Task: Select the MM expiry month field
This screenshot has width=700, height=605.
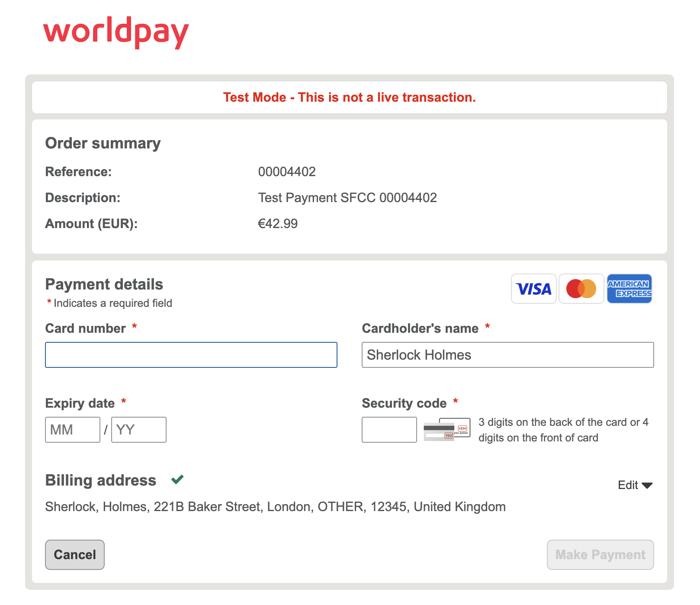Action: [x=72, y=430]
